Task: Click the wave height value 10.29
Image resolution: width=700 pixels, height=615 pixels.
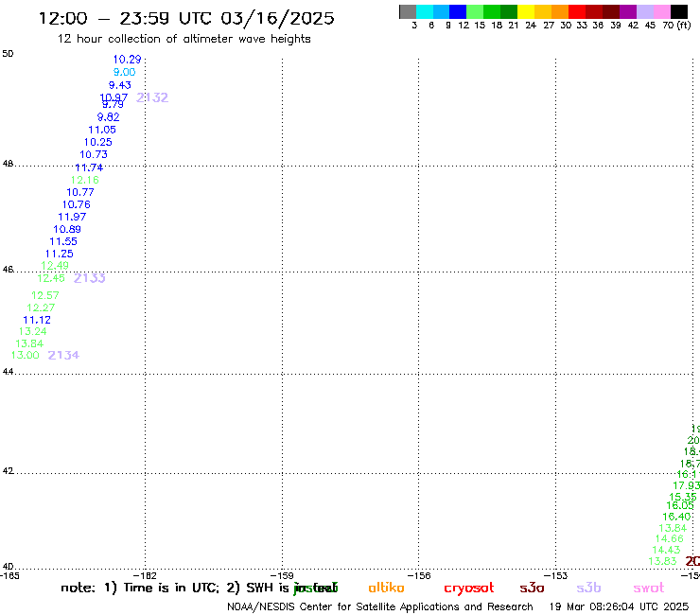Action: (128, 60)
